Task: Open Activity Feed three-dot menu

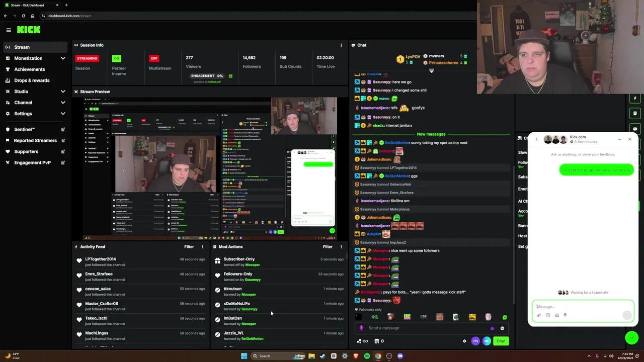Action: 203,247
